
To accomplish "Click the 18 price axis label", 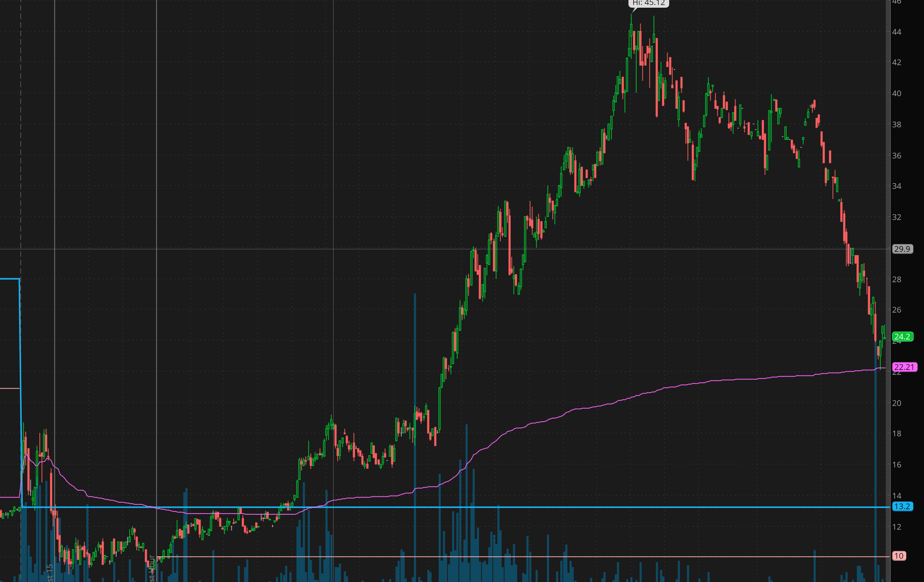I will click(x=896, y=433).
